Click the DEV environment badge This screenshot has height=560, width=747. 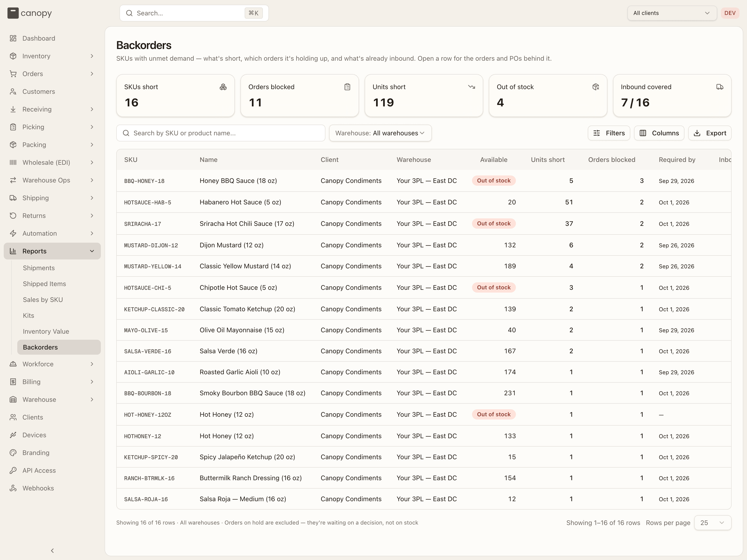(x=730, y=13)
